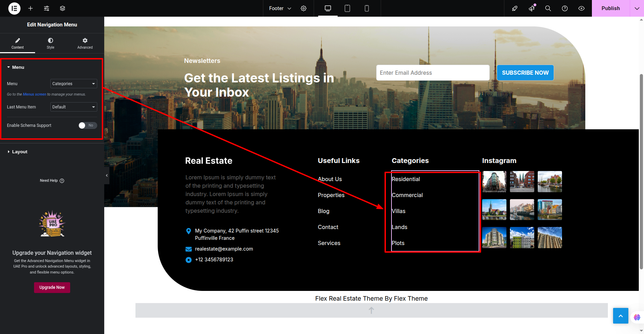Open Site Settings sliders icon
The width and height of the screenshot is (644, 334).
pos(47,8)
